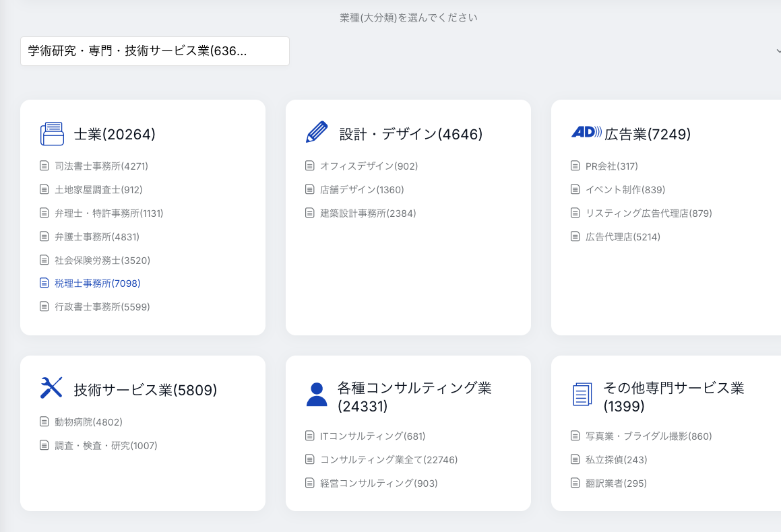
Task: Go to 広告代理店(5214) category
Action: (x=623, y=236)
